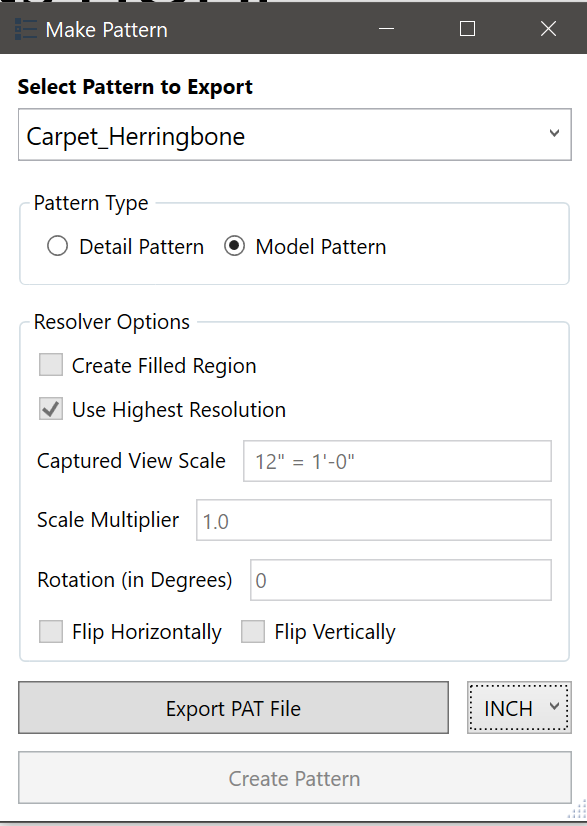Close the Make Pattern window
The image size is (587, 826).
point(548,28)
